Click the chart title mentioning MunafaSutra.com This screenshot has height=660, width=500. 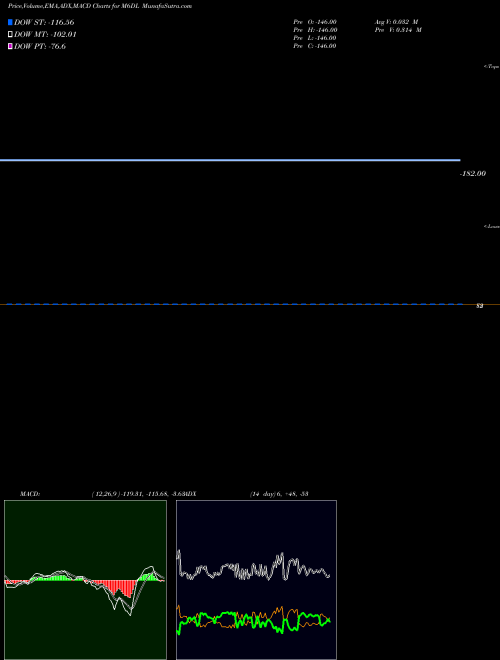pyautogui.click(x=100, y=6)
